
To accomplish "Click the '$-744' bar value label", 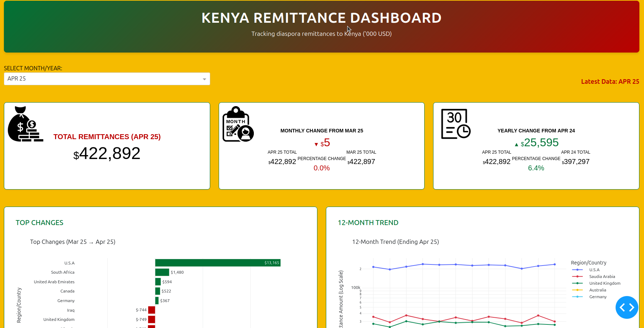I will (141, 310).
